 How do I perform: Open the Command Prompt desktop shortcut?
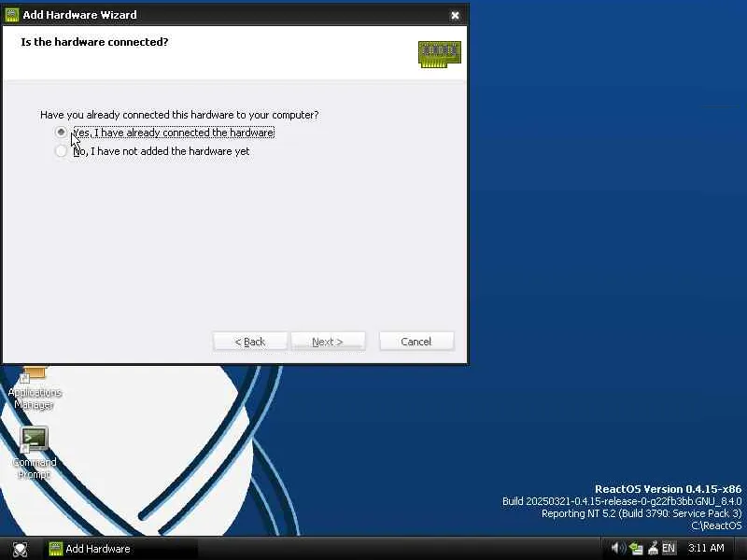coord(34,454)
